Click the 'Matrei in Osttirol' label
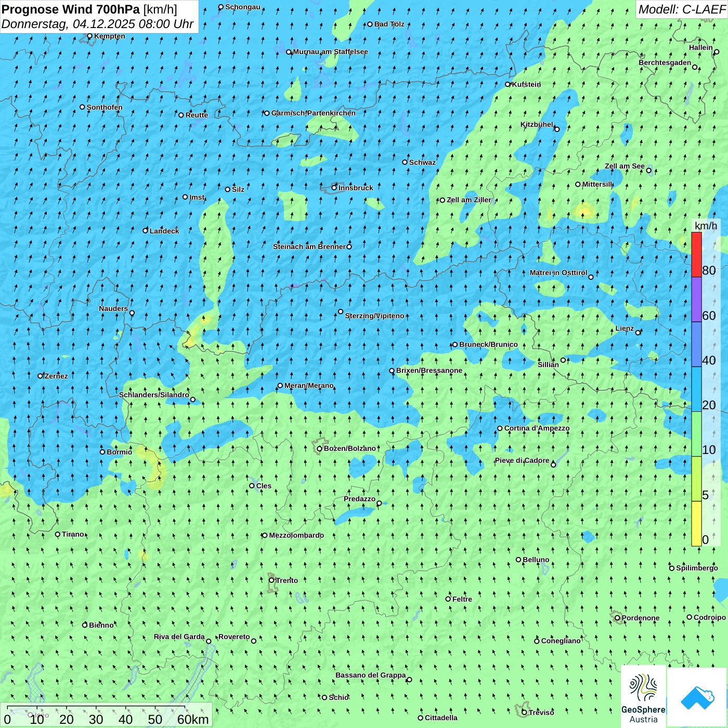This screenshot has width=728, height=728. [558, 272]
